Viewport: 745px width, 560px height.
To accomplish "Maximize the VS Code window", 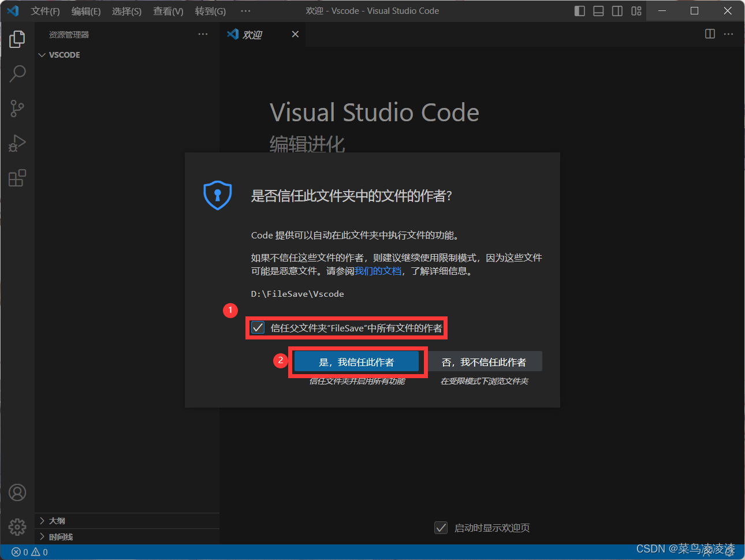I will click(x=695, y=11).
